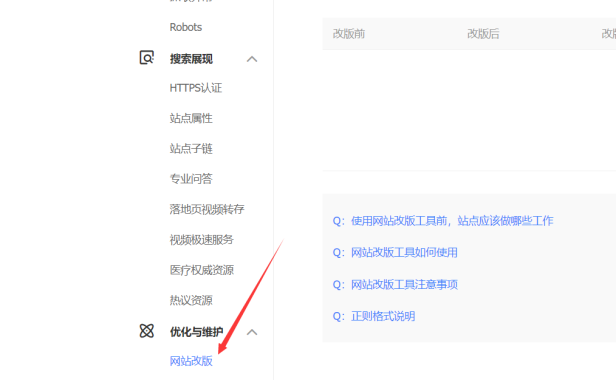The width and height of the screenshot is (616, 380).
Task: Open 视频极速服务 sidebar item
Action: coord(202,240)
